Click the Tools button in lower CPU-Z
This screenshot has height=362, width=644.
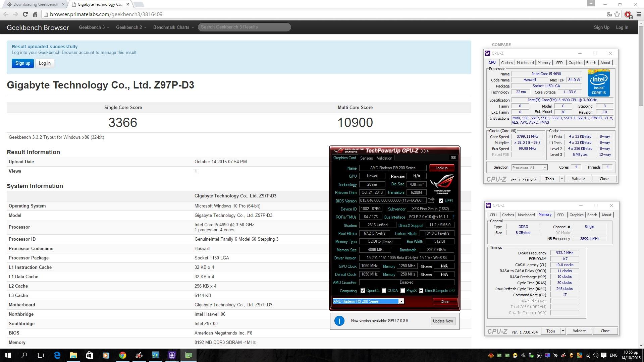[550, 331]
